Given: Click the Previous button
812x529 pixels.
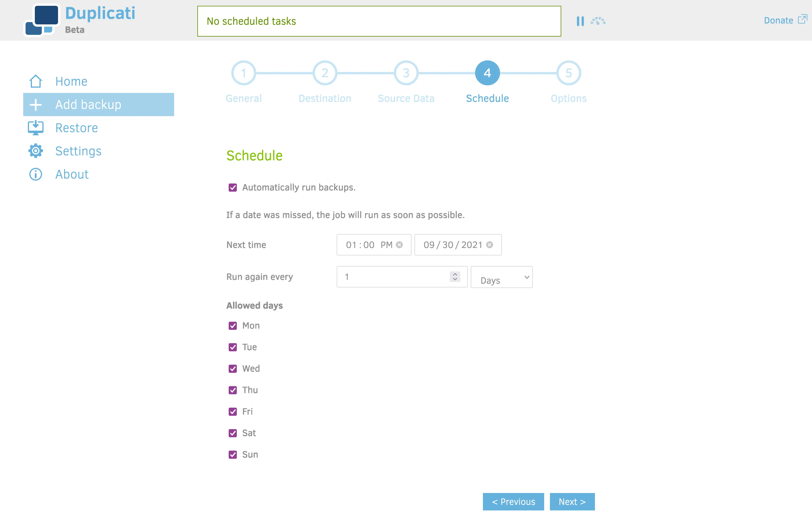Looking at the screenshot, I should click(x=513, y=502).
